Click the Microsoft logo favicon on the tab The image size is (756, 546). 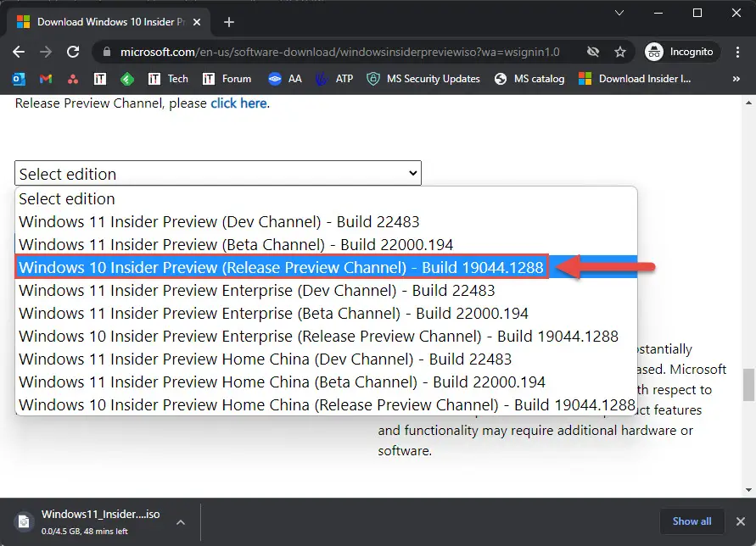click(x=23, y=22)
